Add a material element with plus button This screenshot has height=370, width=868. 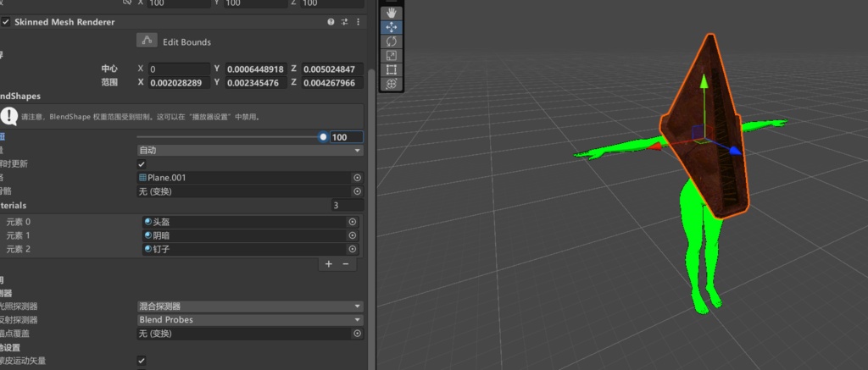point(329,264)
